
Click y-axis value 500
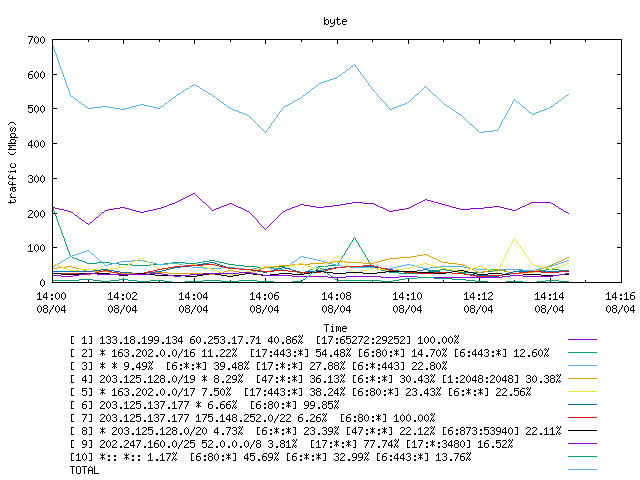36,109
